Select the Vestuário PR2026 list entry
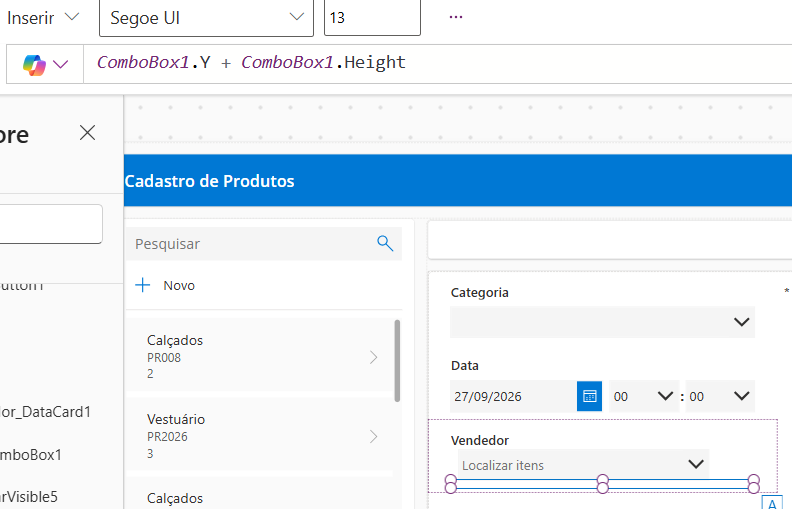792x509 pixels. 259,435
